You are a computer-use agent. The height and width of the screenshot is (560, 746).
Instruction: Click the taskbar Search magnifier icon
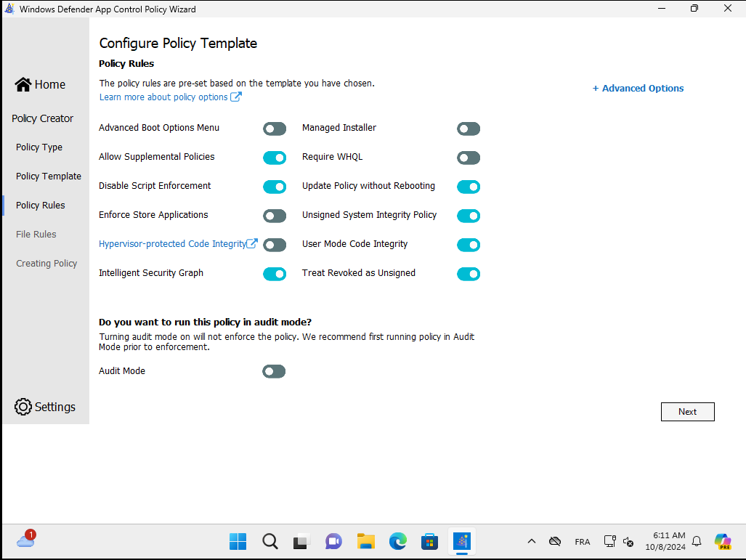[x=269, y=541]
